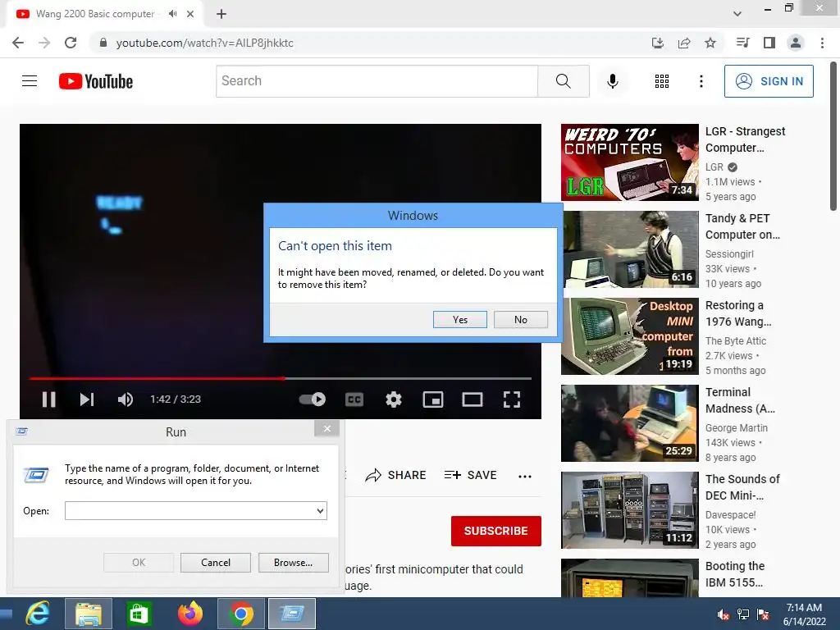Pause the video
Viewport: 840px width, 630px height.
(x=48, y=399)
